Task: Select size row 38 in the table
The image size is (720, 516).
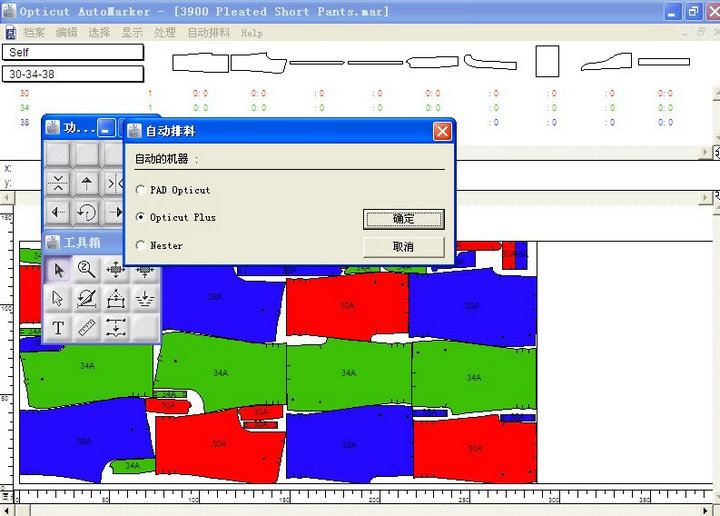Action: [x=24, y=123]
